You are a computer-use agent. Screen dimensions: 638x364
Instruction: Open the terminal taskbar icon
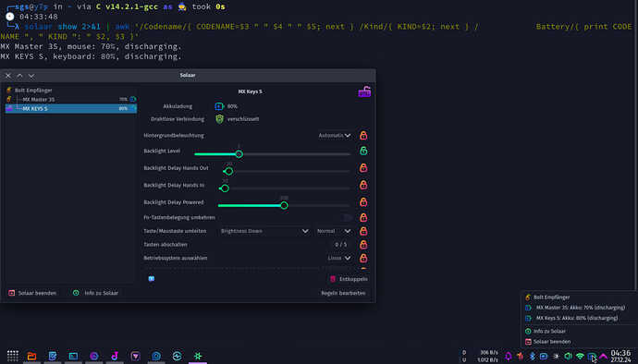tap(73, 357)
